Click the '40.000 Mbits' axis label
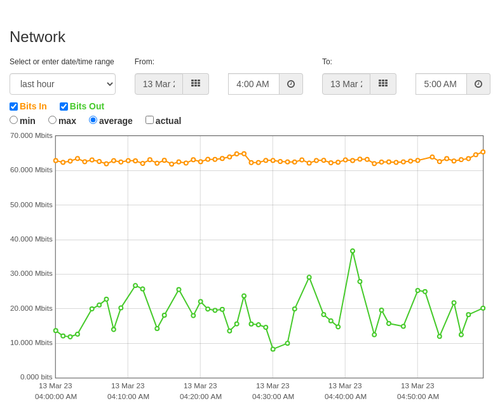 click(x=31, y=239)
